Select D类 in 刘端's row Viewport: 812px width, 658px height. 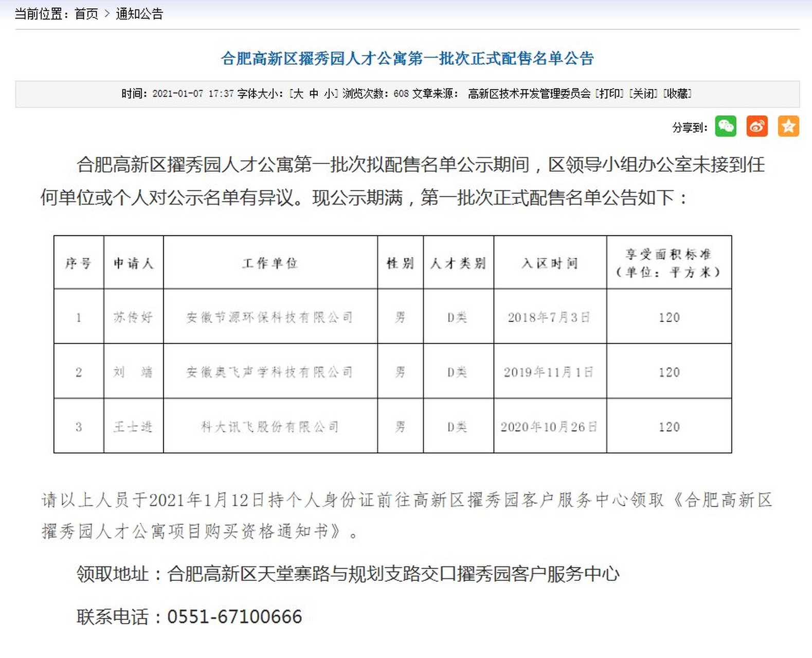click(457, 372)
